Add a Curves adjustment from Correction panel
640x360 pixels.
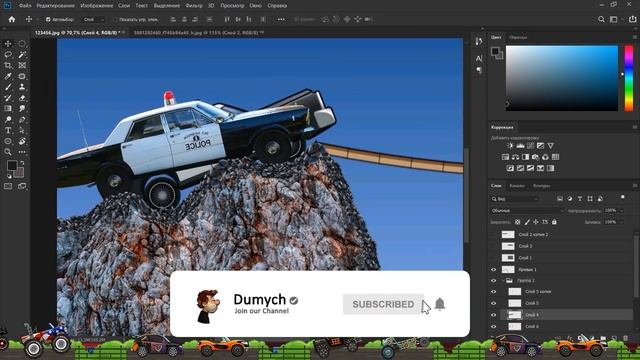coord(530,146)
